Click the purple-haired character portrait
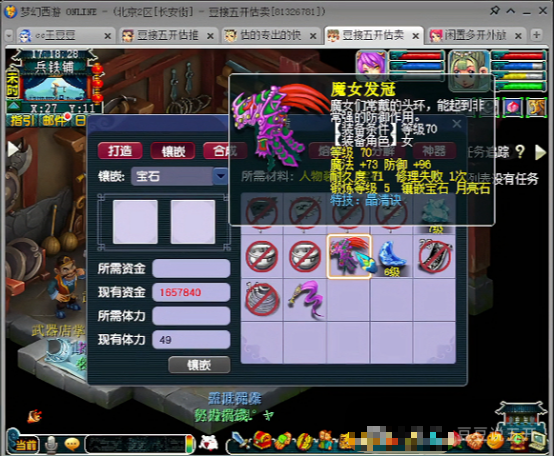 coord(371,65)
